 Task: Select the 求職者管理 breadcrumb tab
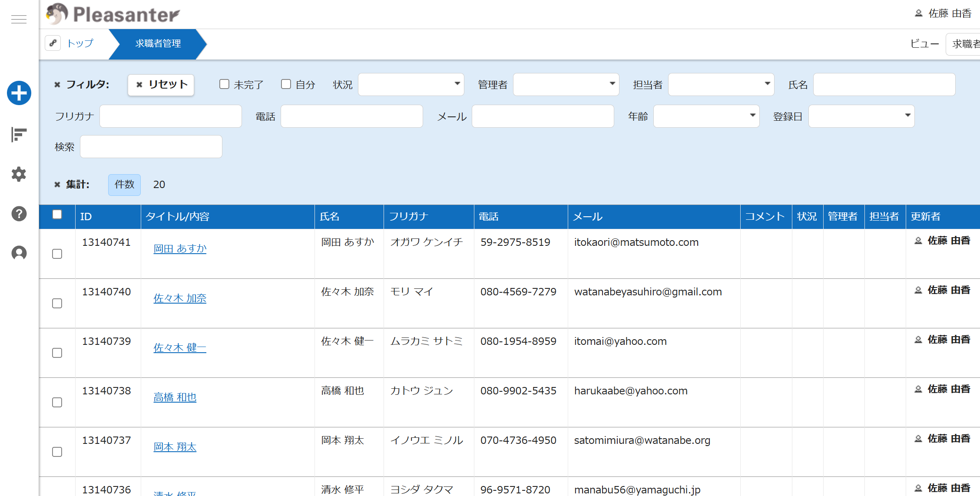point(158,43)
